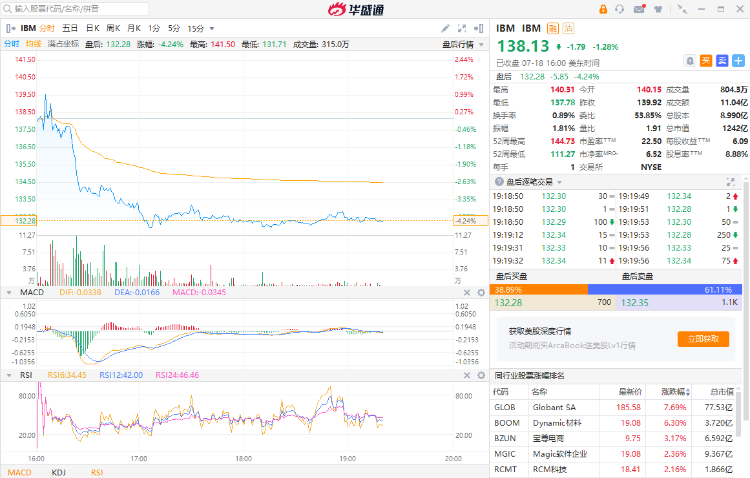Open the customer service headset icon
Viewport: 750px width, 478px height.
(620, 9)
